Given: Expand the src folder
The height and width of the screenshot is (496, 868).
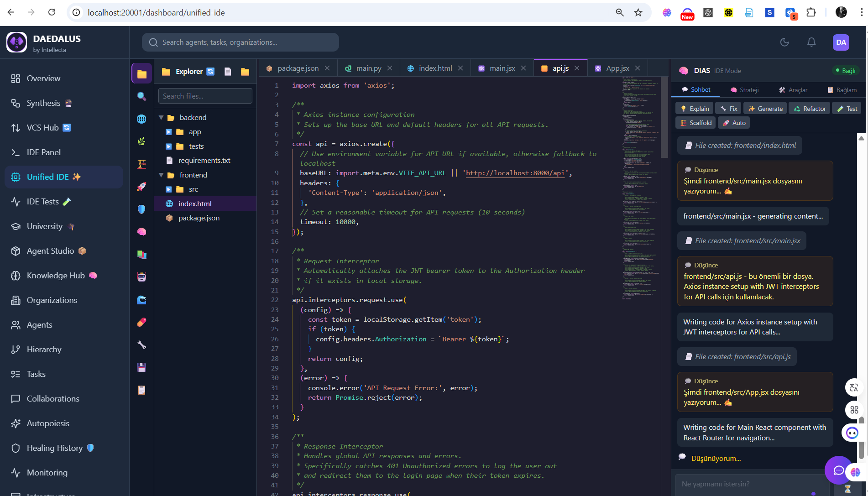Looking at the screenshot, I should click(168, 189).
